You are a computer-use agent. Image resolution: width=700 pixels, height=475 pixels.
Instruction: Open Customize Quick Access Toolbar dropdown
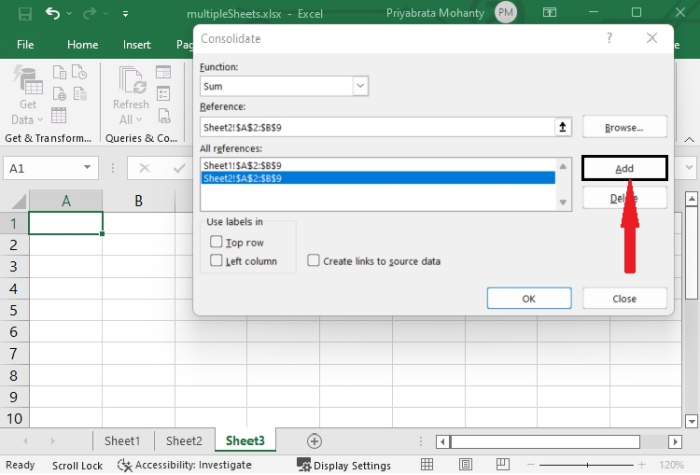point(125,15)
